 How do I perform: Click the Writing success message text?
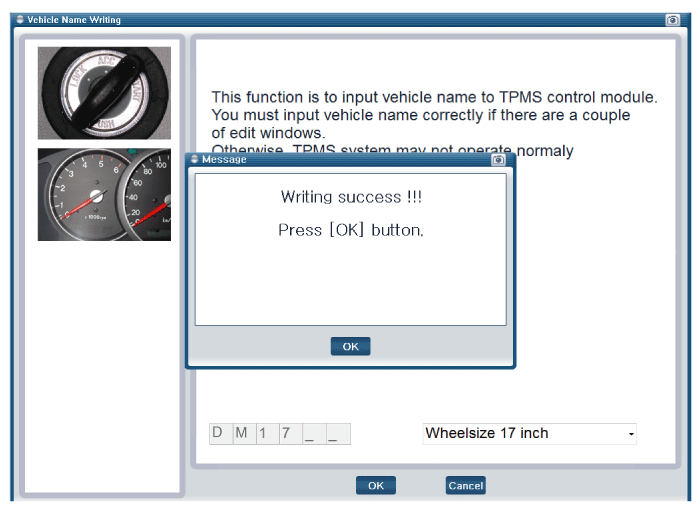(x=350, y=197)
